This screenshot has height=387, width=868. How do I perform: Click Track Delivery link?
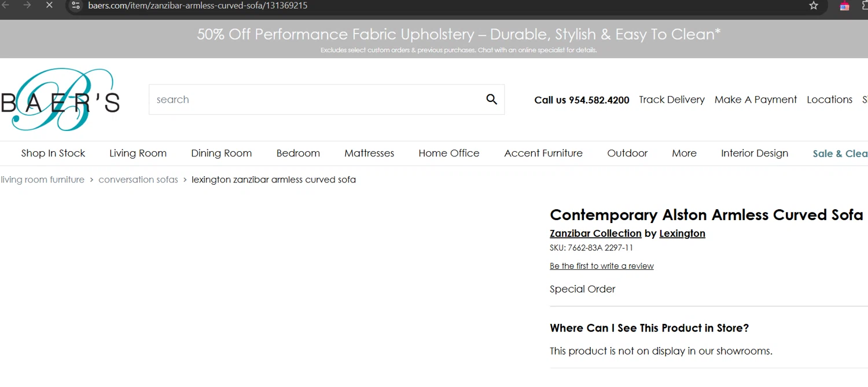(672, 100)
